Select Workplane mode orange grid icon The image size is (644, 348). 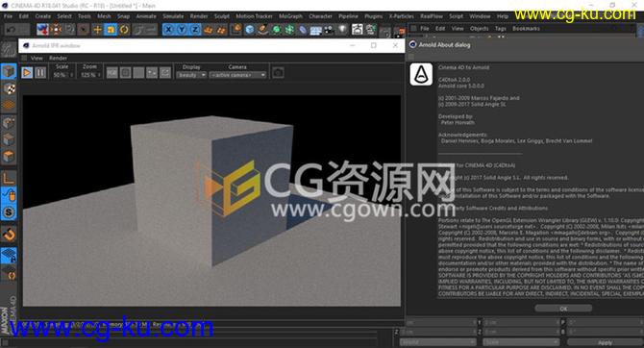[x=9, y=105]
